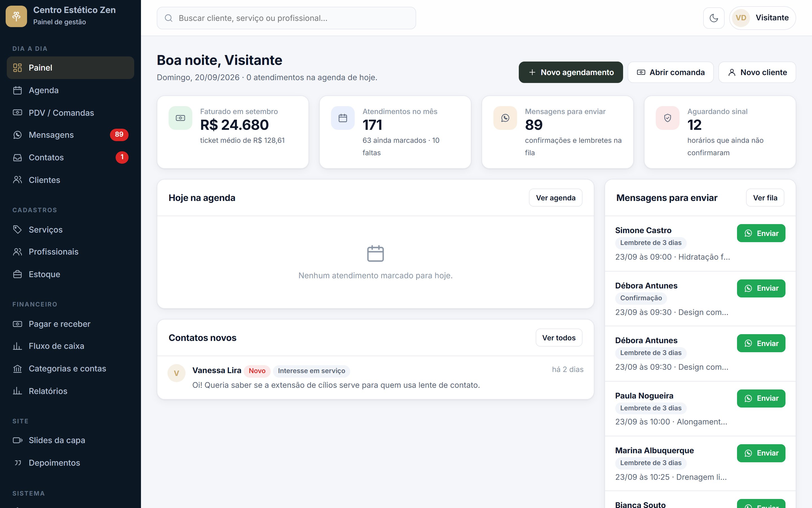Click the Contatos inbox icon in sidebar
Screen dimensions: 812x508
coord(17,157)
